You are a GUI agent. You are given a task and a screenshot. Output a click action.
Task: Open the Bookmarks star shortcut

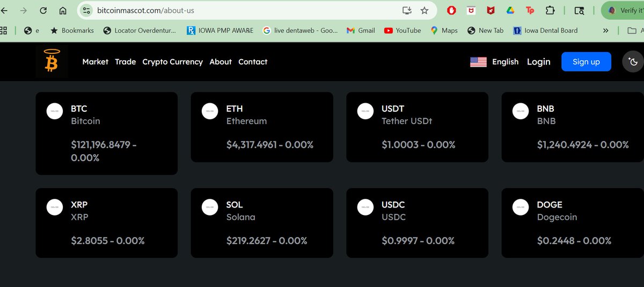click(x=72, y=31)
